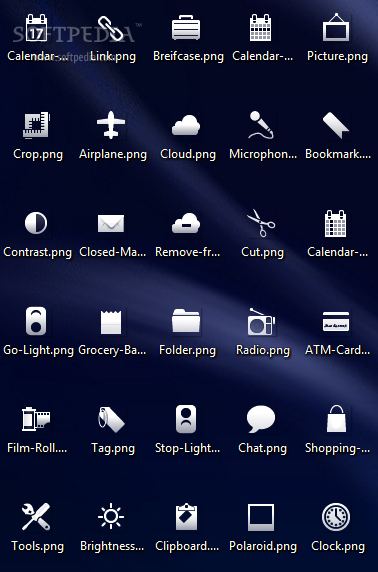
Task: Click the Contrast.png half-circle icon
Action: pos(36,223)
